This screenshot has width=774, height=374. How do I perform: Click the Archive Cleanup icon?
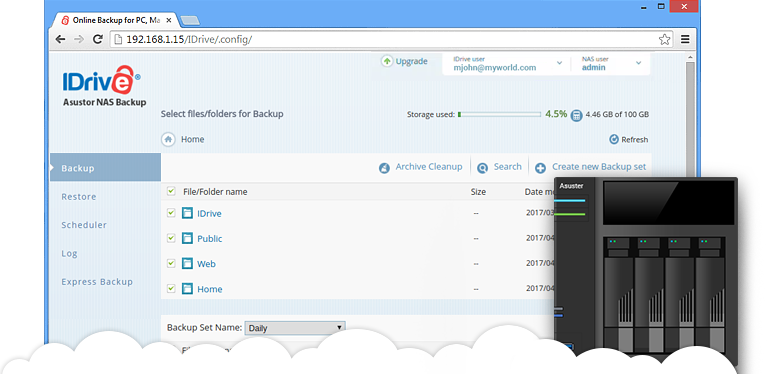tap(384, 168)
